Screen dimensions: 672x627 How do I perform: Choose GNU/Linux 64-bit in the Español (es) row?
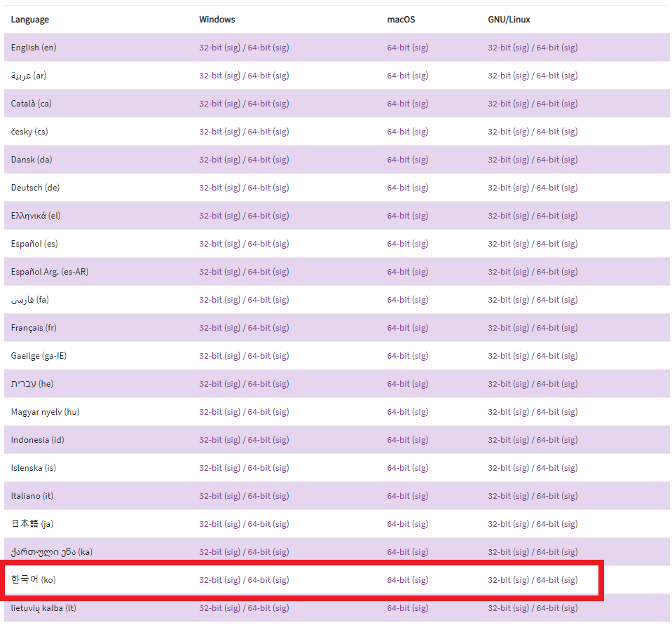(x=548, y=243)
